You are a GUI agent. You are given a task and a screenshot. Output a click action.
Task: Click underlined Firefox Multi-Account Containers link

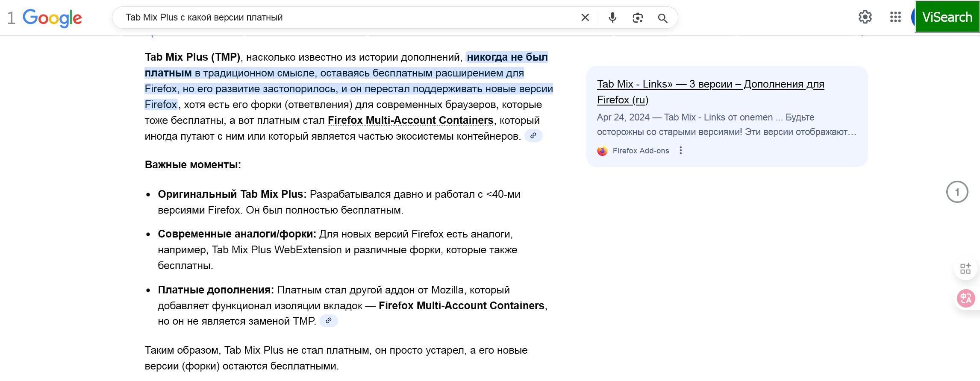click(410, 120)
